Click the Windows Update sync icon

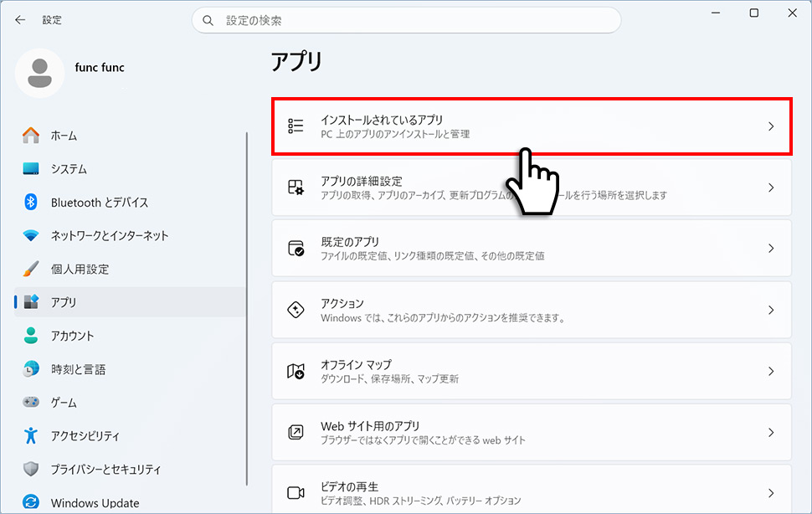30,502
